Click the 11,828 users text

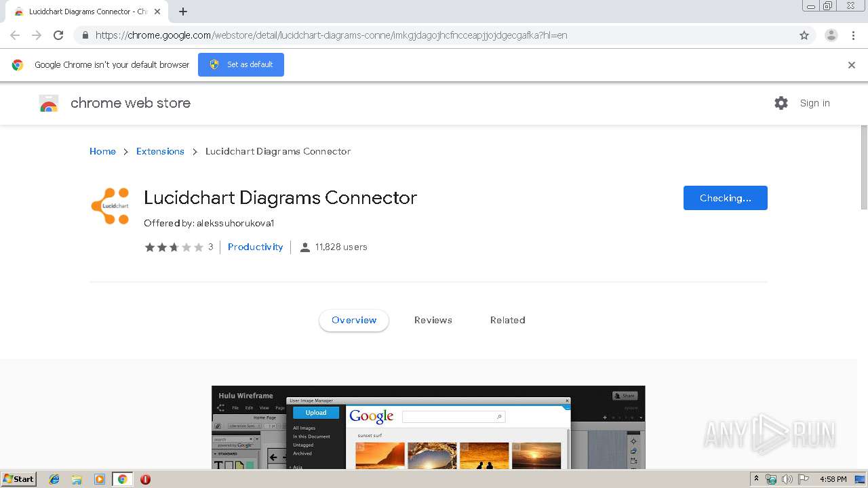(341, 247)
